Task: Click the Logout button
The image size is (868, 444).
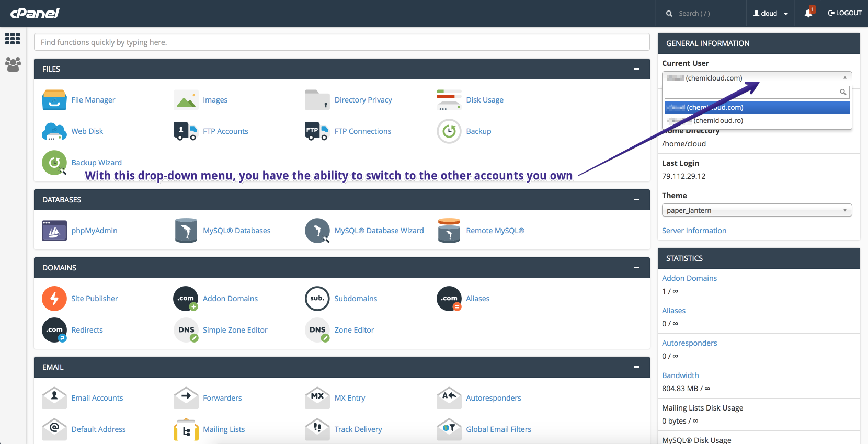Action: (x=844, y=13)
